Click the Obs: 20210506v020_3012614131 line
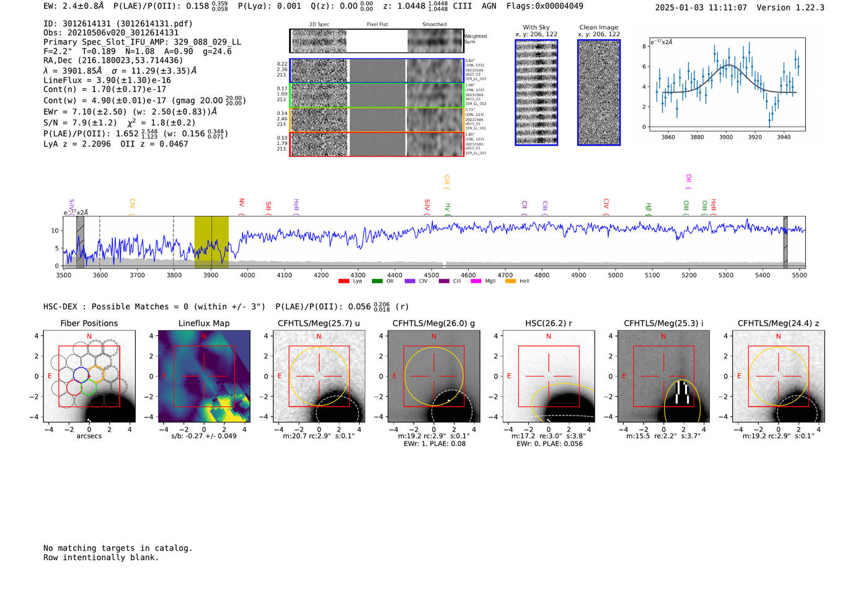This screenshot has height=591, width=868. (111, 33)
